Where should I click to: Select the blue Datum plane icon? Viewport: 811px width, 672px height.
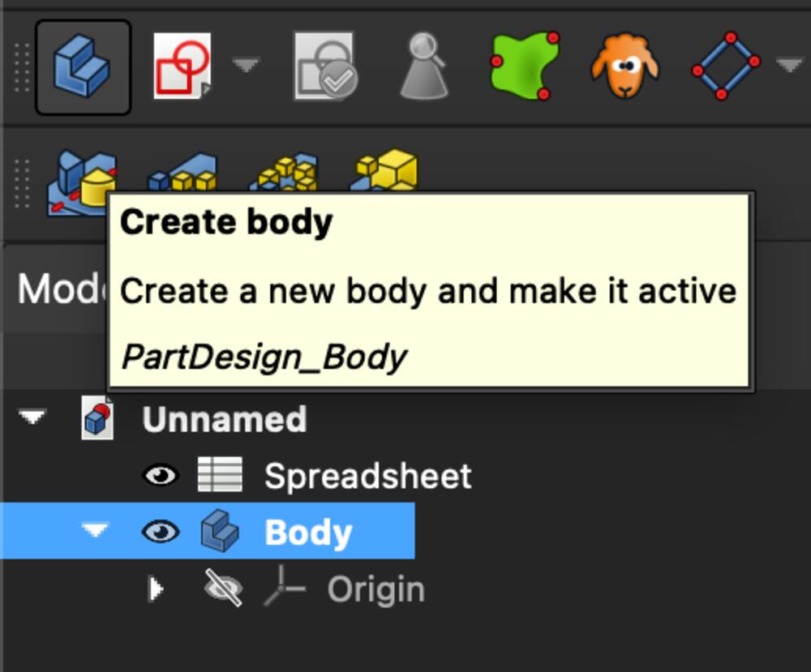pyautogui.click(x=726, y=66)
